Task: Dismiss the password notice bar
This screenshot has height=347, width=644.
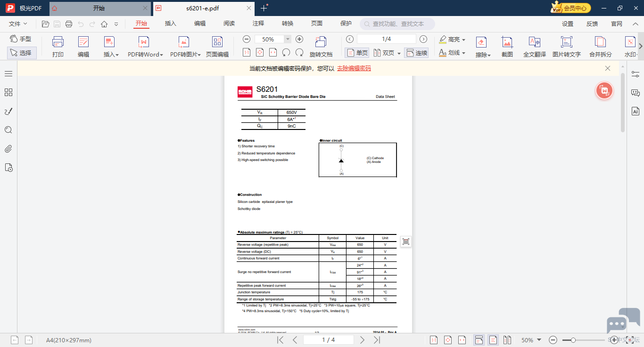Action: tap(608, 68)
